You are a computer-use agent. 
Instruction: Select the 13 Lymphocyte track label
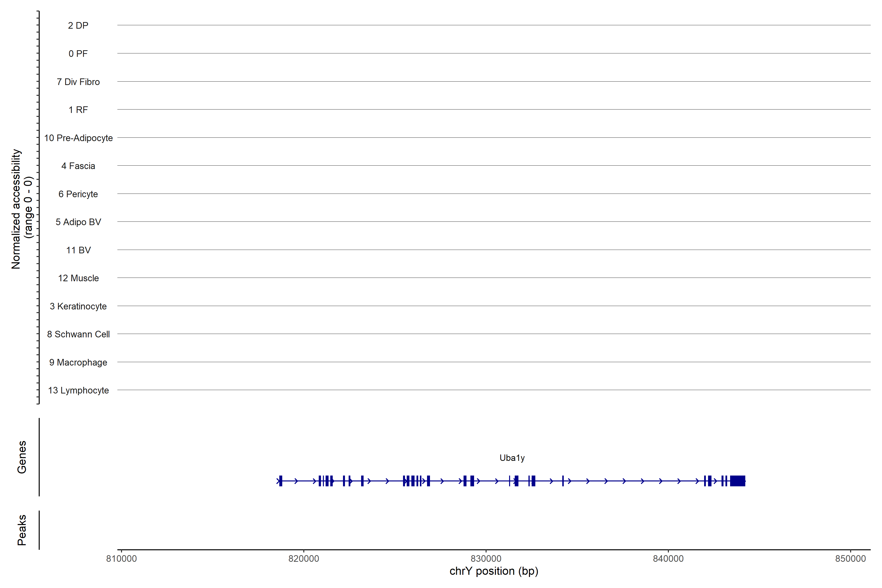click(78, 390)
